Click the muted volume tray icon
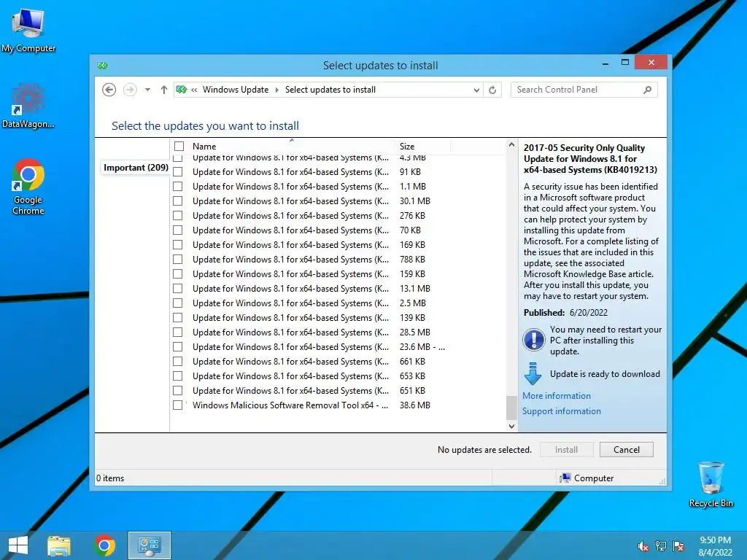This screenshot has height=560, width=747. click(x=643, y=546)
